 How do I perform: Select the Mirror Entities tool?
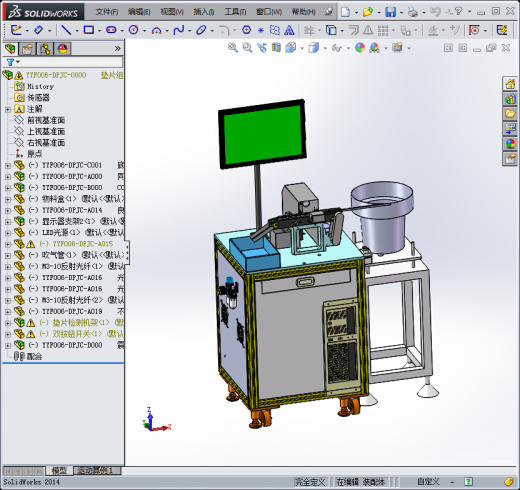368,30
